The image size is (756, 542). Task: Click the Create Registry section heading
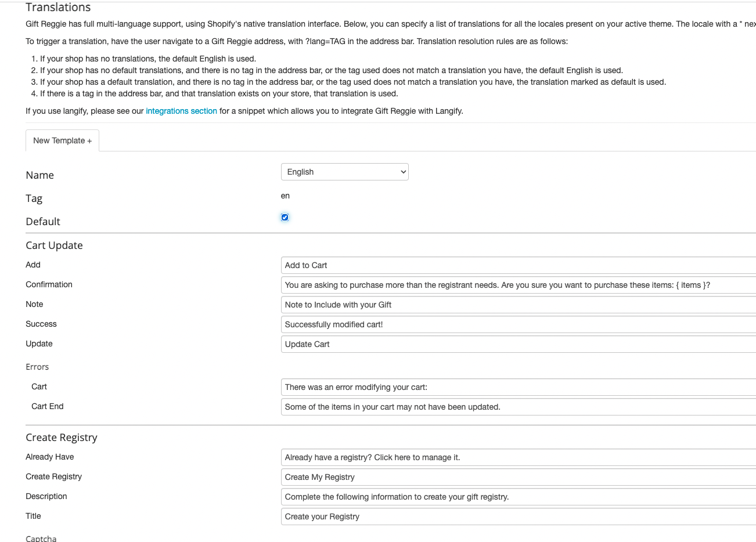[62, 438]
